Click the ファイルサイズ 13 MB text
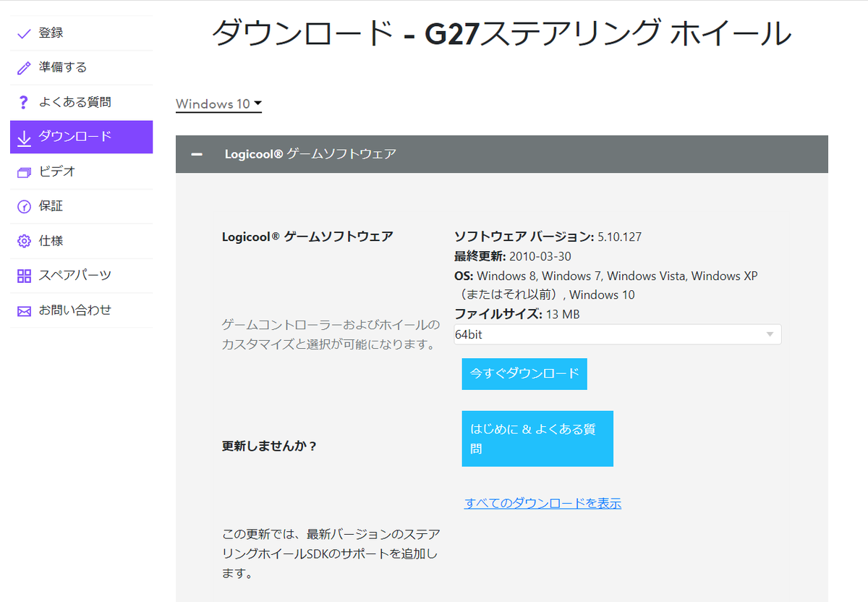 pos(516,314)
